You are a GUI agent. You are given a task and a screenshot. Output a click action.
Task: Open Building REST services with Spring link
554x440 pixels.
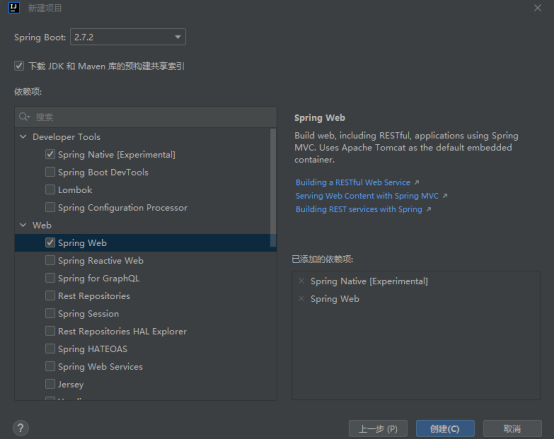click(359, 209)
